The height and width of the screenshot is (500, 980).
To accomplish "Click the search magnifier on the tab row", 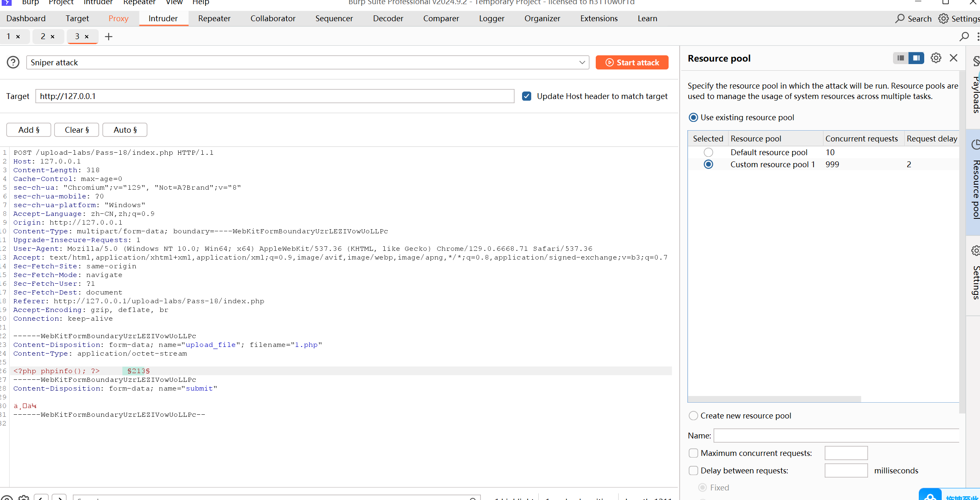I will pyautogui.click(x=964, y=37).
